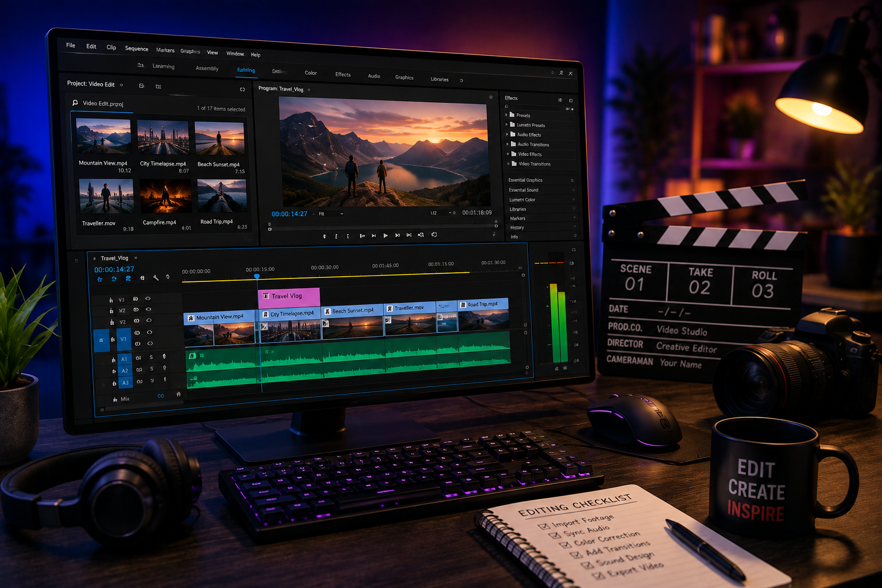This screenshot has width=882, height=588.
Task: Toggle the eye visibility on track V1
Action: [x=149, y=332]
